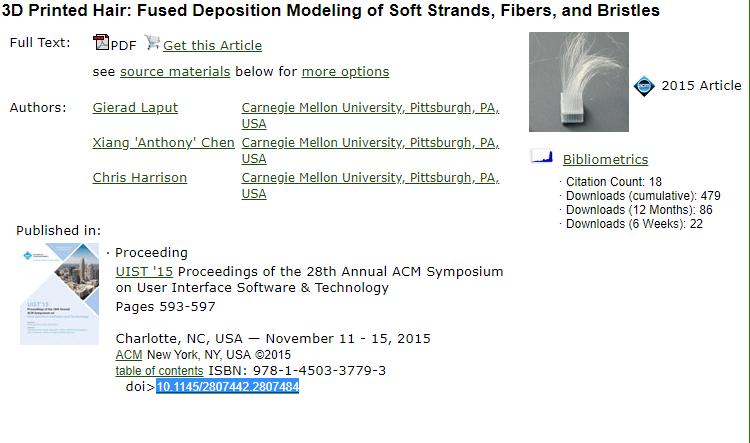Open the 3D printed hair thumbnail
Screen dimensions: 750x443
[x=578, y=81]
